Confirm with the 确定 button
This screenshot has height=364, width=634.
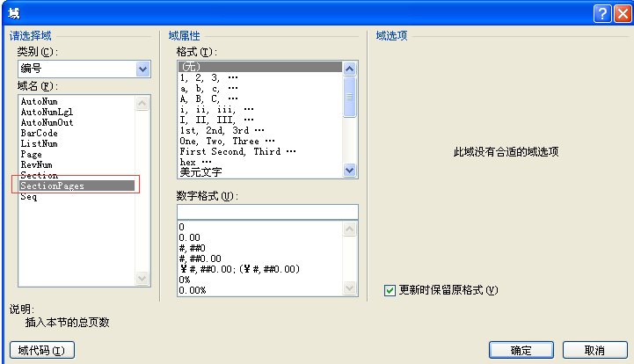[521, 350]
